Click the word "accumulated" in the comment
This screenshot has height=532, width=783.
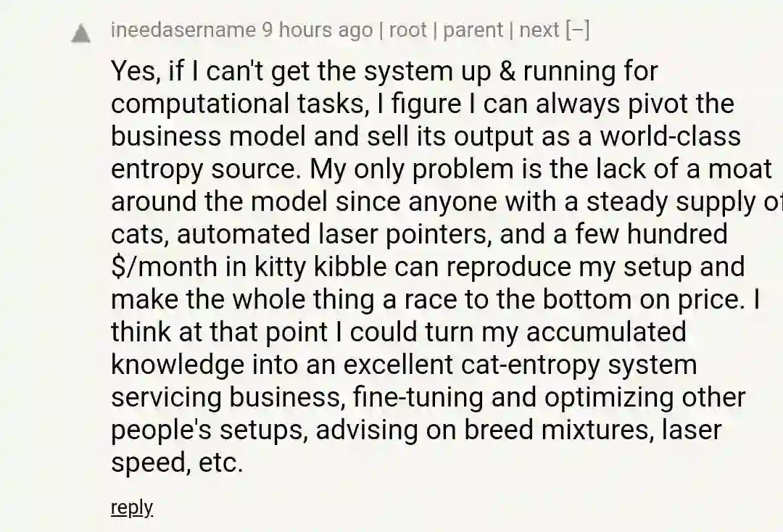point(606,332)
